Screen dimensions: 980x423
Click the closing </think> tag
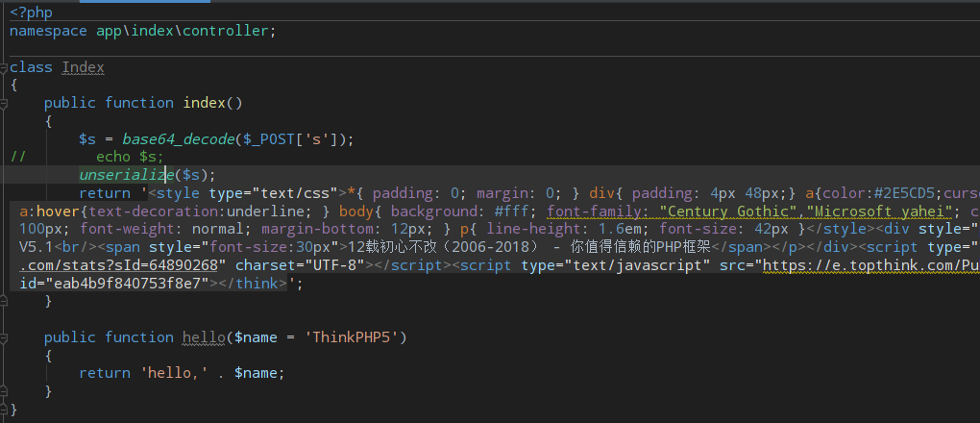coord(253,284)
